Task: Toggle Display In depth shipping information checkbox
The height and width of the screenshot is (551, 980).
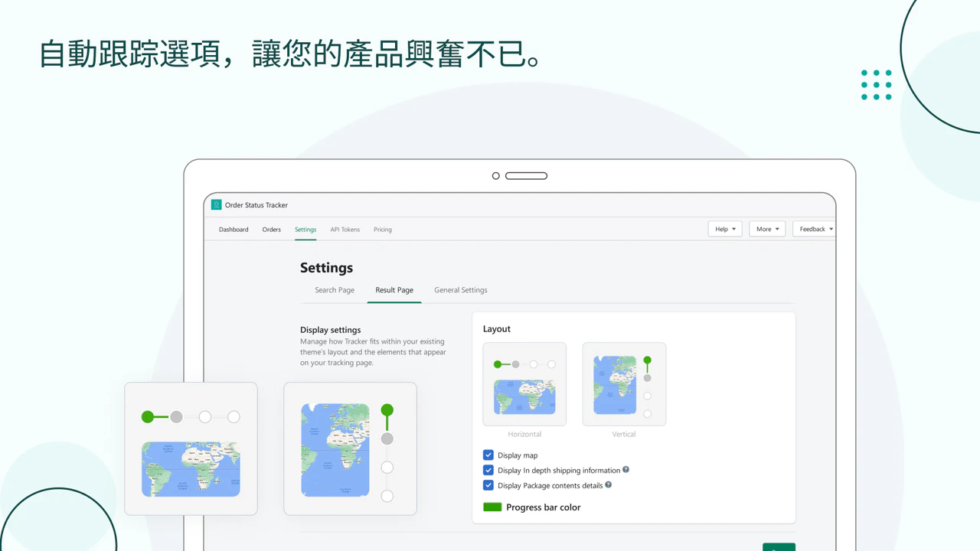Action: coord(488,470)
